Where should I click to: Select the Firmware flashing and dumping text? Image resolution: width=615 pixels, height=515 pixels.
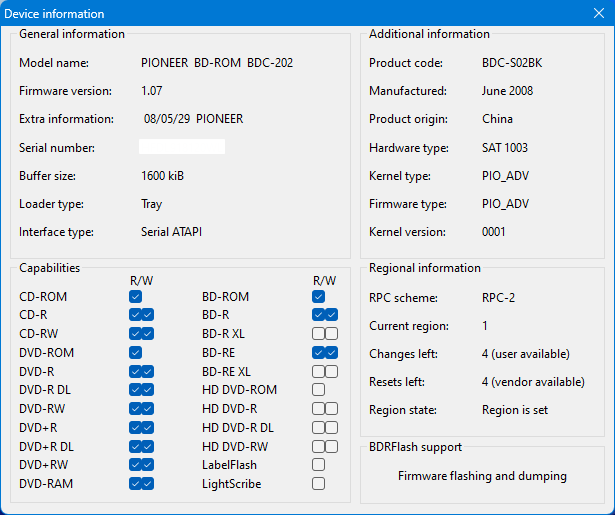click(x=482, y=476)
